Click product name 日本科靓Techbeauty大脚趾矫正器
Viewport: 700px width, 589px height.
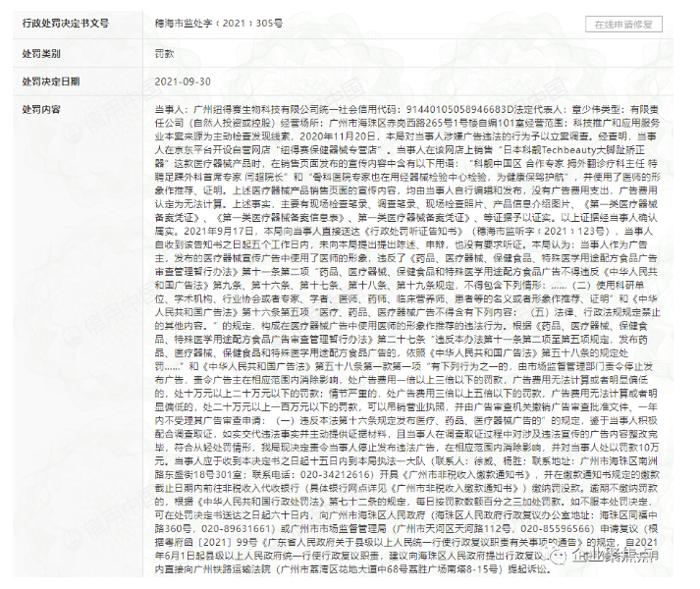click(x=573, y=150)
